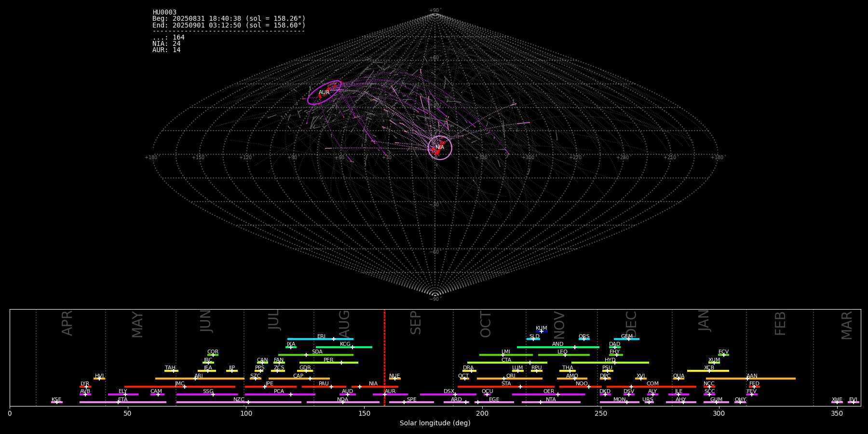Click the EVI shower label in timeline
This screenshot has width=868, height=434.
pos(853,400)
